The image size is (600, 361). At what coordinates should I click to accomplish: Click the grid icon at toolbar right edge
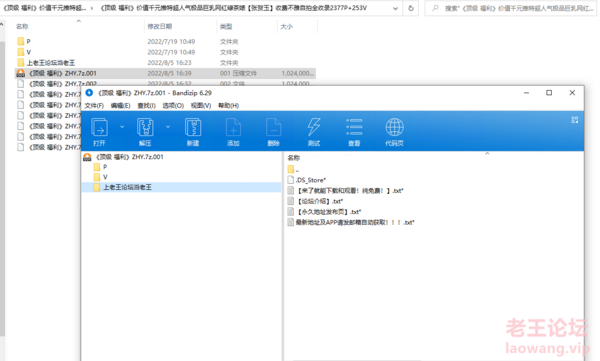click(574, 120)
